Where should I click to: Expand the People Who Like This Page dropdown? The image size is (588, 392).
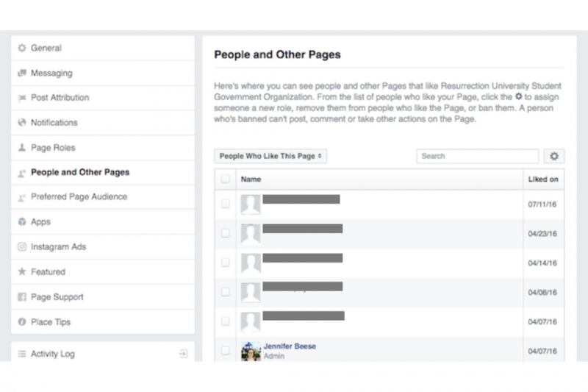[270, 156]
